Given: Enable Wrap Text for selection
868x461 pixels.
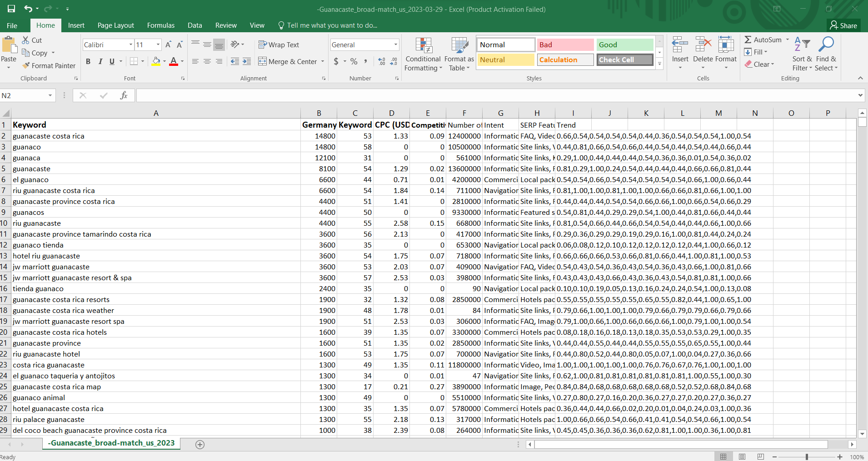Looking at the screenshot, I should [279, 45].
